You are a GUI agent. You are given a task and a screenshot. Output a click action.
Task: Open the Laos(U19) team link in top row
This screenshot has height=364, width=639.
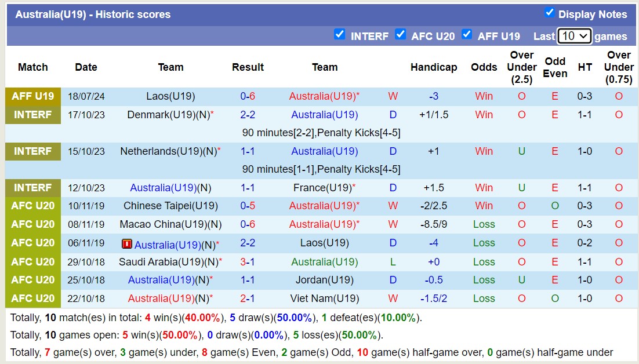coord(170,96)
